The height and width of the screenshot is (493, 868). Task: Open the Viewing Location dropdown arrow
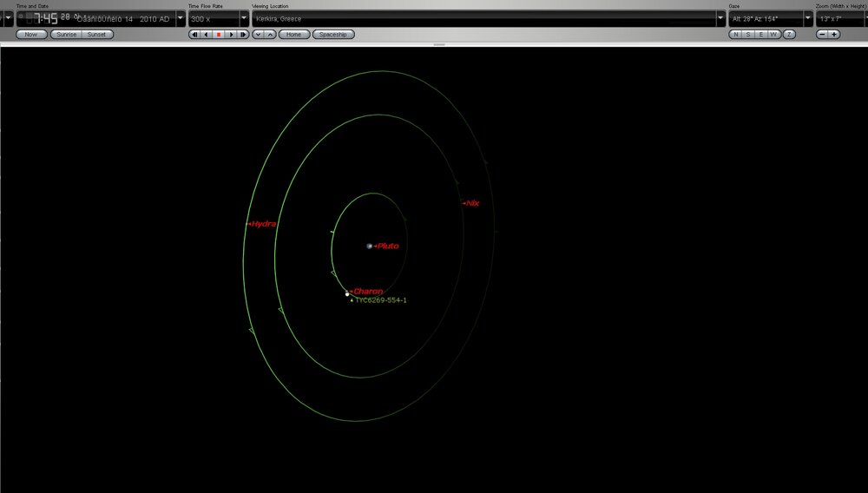[720, 18]
